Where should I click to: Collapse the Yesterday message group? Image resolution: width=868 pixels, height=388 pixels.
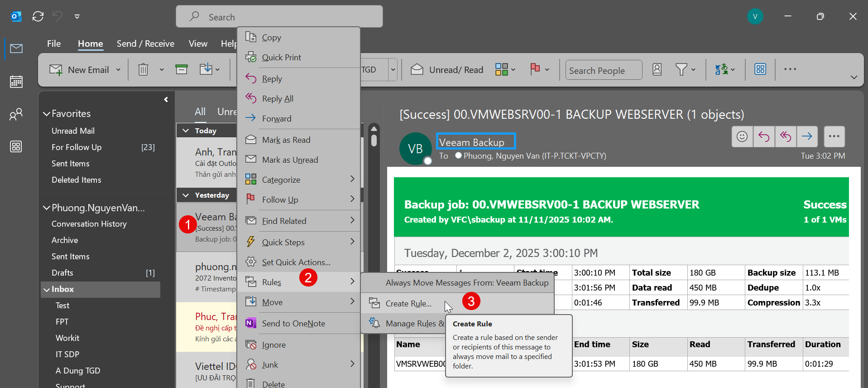click(x=186, y=195)
